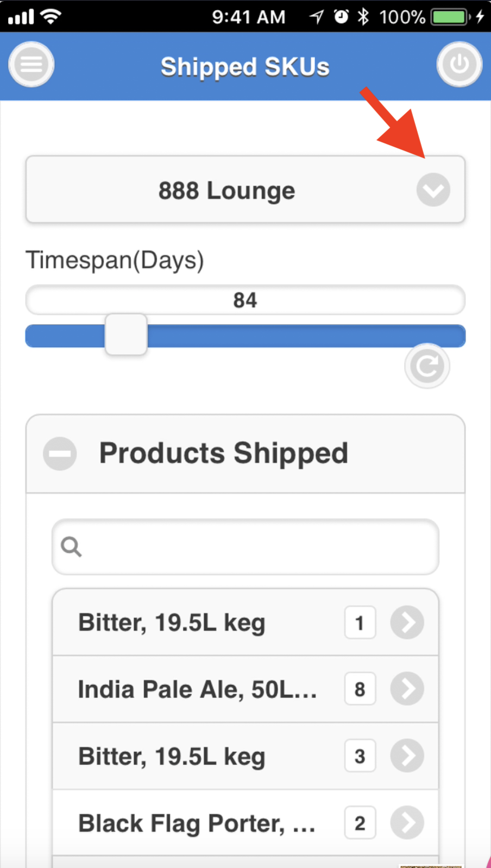The width and height of the screenshot is (491, 868).
Task: Click the Timespan slider handle
Action: pos(126,335)
